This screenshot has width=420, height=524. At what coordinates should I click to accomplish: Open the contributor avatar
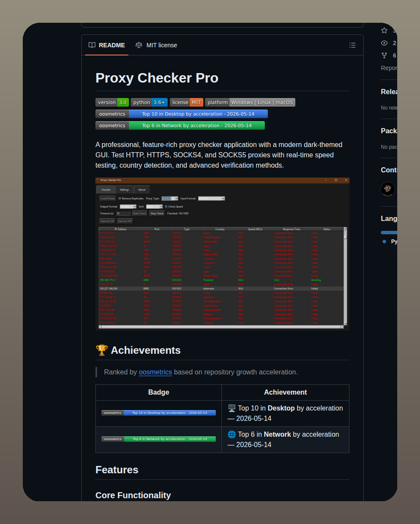tap(388, 189)
